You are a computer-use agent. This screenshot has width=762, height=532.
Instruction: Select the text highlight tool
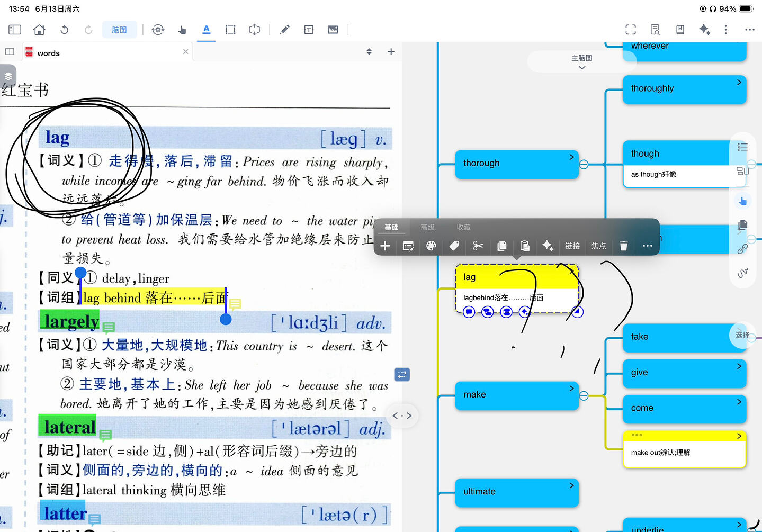tap(207, 30)
